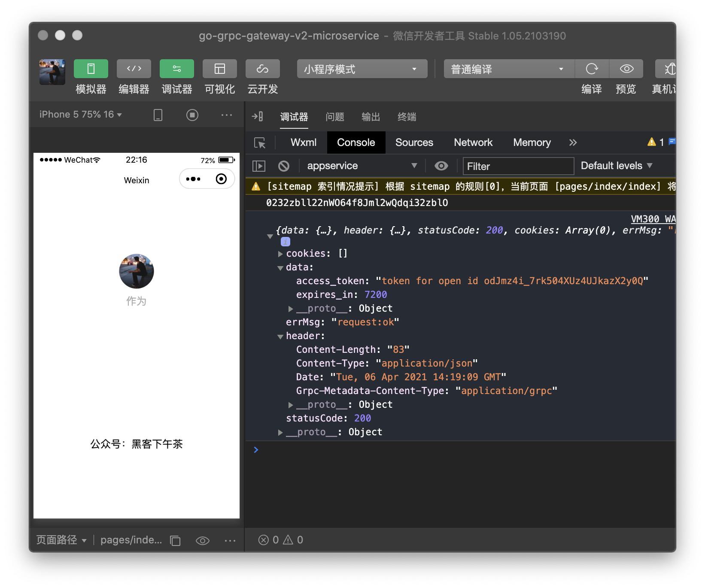Click the access_token value string
Viewport: 705px width, 588px height.
tap(512, 281)
